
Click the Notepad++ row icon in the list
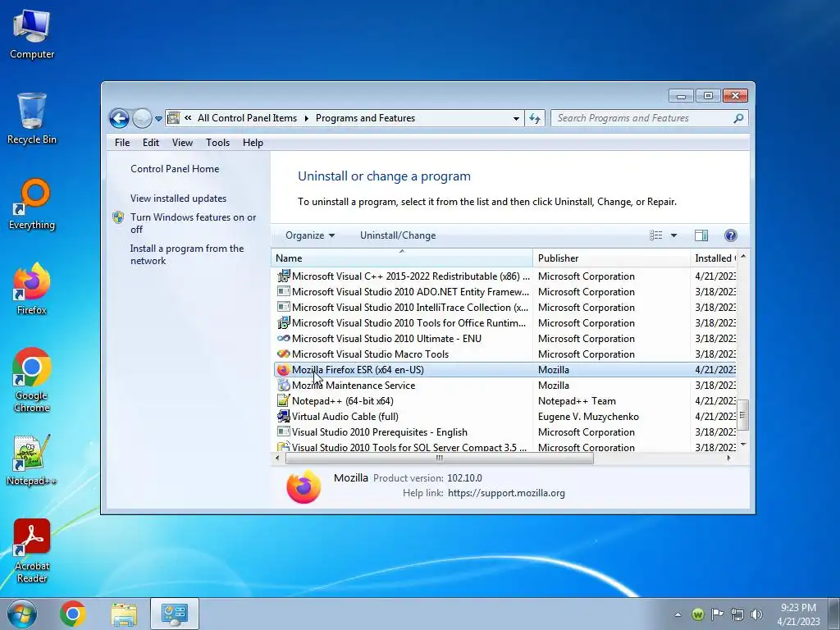[283, 400]
